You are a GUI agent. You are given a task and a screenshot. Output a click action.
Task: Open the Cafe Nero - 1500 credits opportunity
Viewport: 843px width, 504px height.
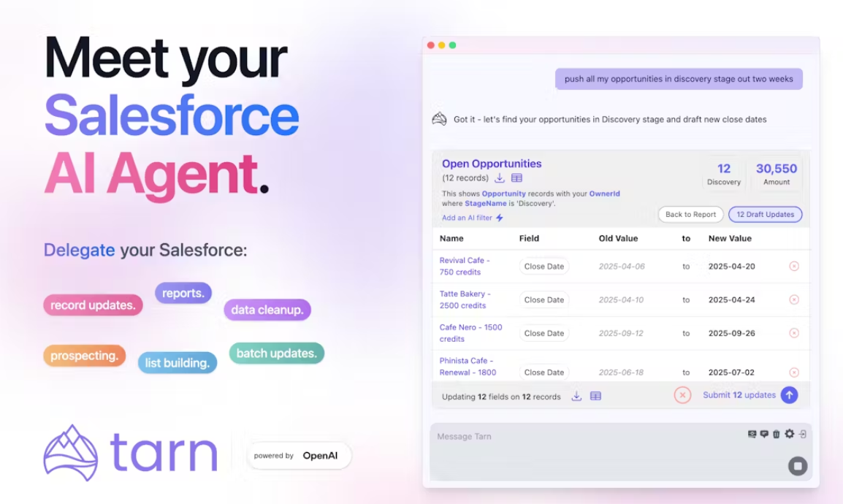(470, 333)
